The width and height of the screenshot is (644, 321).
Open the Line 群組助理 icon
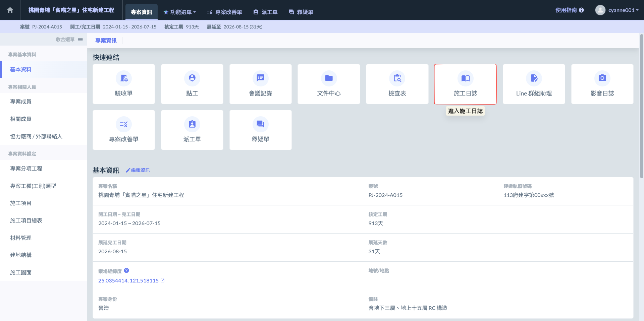pos(534,78)
